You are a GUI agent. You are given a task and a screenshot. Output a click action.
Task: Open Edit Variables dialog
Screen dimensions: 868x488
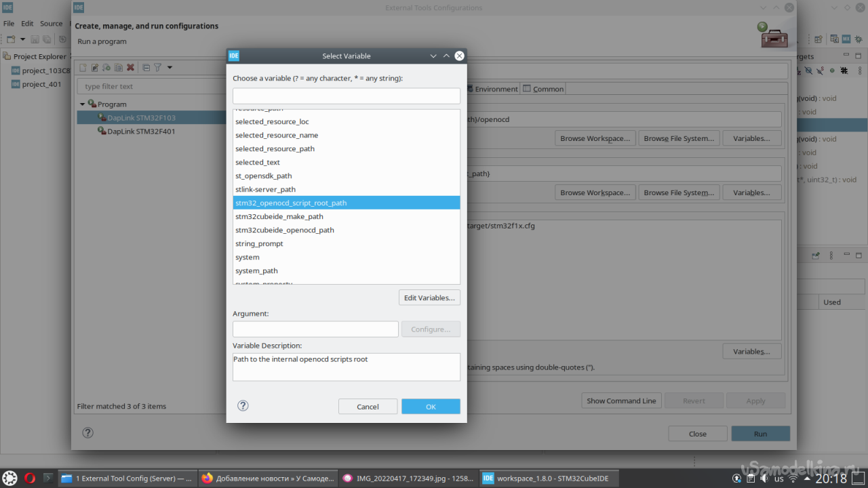(x=429, y=298)
